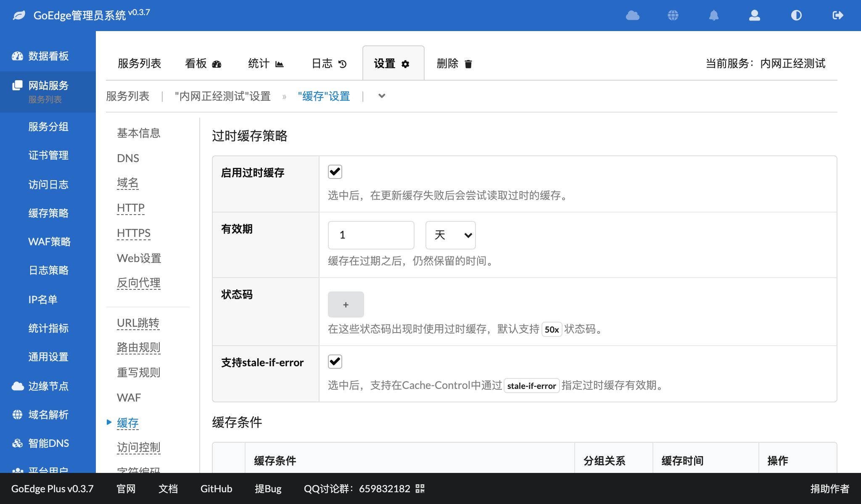Click the gear icon beside 设置
The width and height of the screenshot is (861, 504).
[x=405, y=64]
